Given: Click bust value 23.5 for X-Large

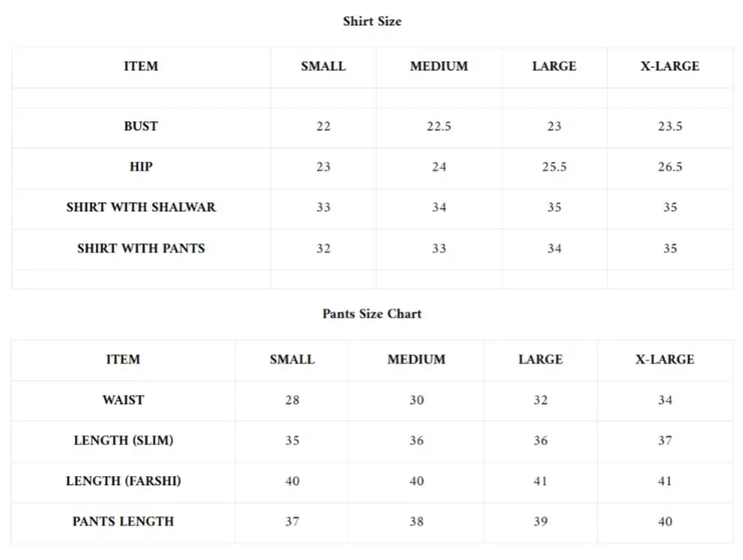Looking at the screenshot, I should [670, 127].
